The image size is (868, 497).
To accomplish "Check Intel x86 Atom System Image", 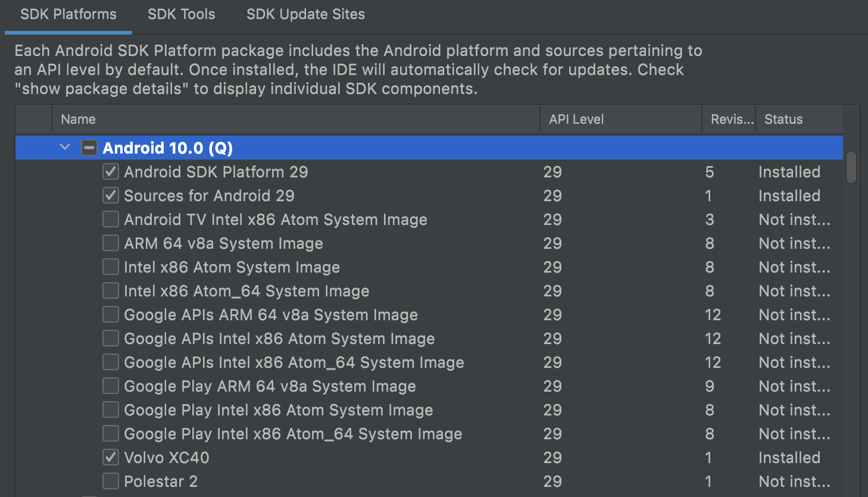I will (x=111, y=267).
